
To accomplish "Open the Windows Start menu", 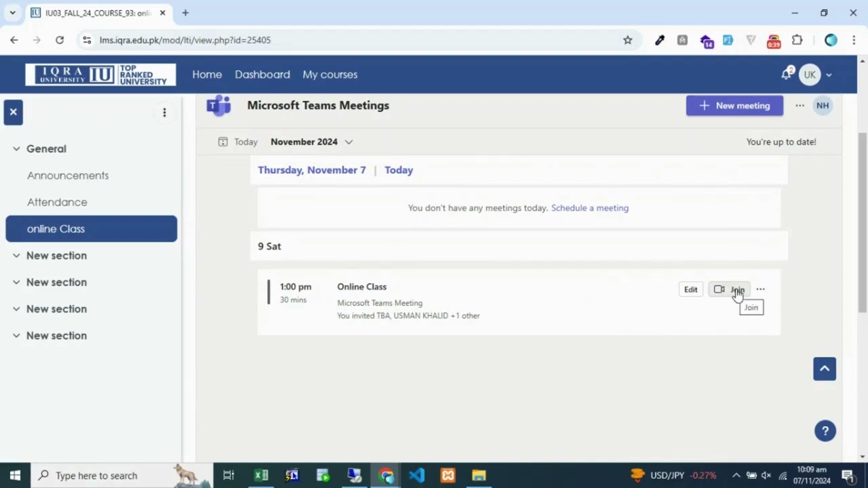I will [15, 475].
